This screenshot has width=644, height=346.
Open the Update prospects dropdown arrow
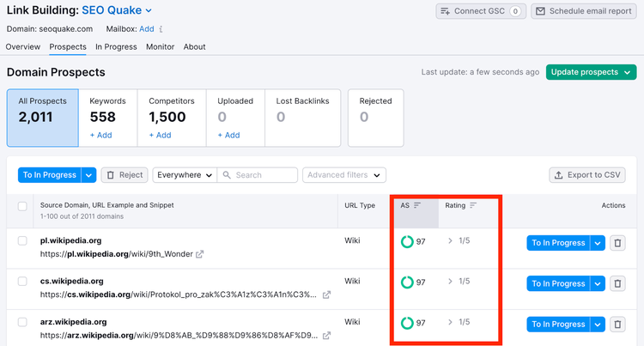pyautogui.click(x=627, y=72)
